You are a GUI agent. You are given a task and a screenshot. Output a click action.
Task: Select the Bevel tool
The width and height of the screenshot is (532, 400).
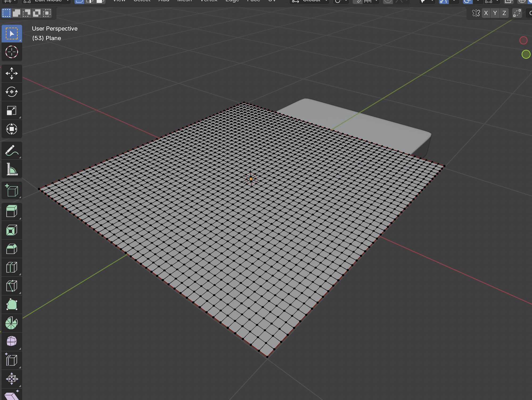pos(12,249)
